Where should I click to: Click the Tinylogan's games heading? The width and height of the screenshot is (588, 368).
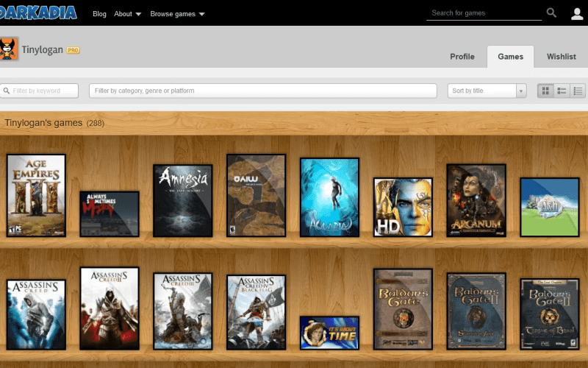coord(43,123)
